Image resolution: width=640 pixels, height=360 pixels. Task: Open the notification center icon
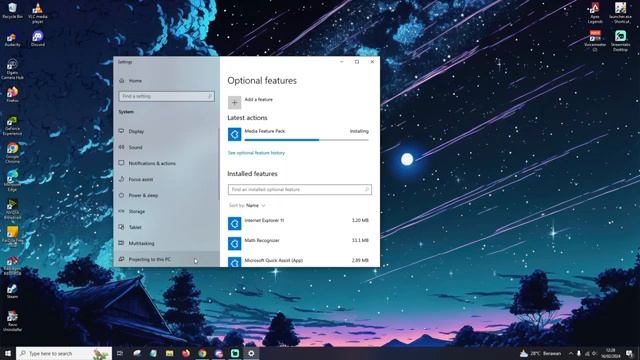pos(629,353)
